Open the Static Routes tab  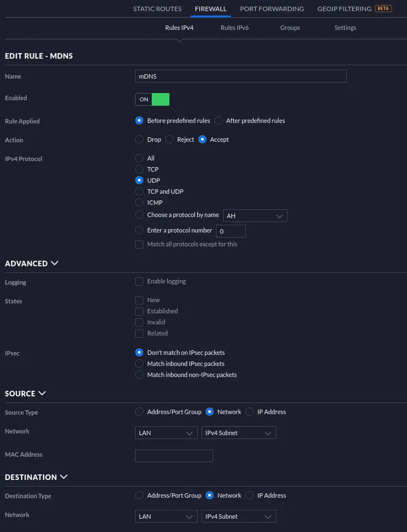click(x=157, y=9)
